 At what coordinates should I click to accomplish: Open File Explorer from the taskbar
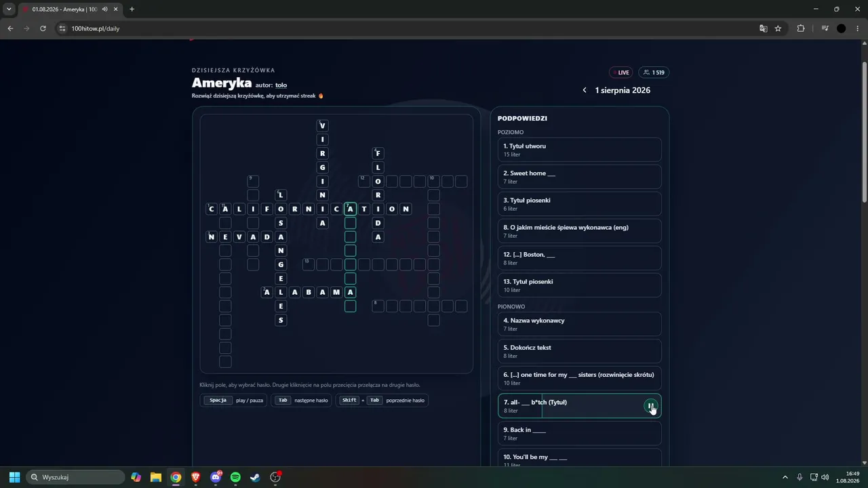155,477
